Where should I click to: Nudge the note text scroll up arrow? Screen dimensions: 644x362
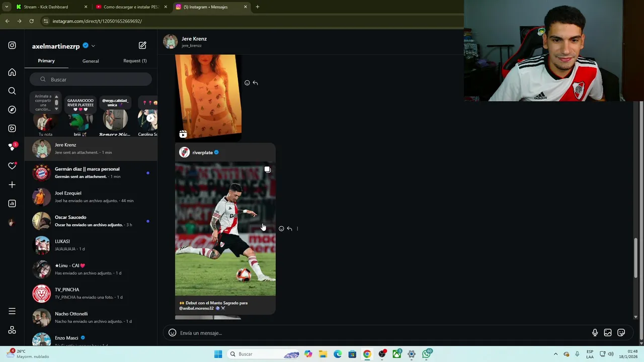click(56, 97)
